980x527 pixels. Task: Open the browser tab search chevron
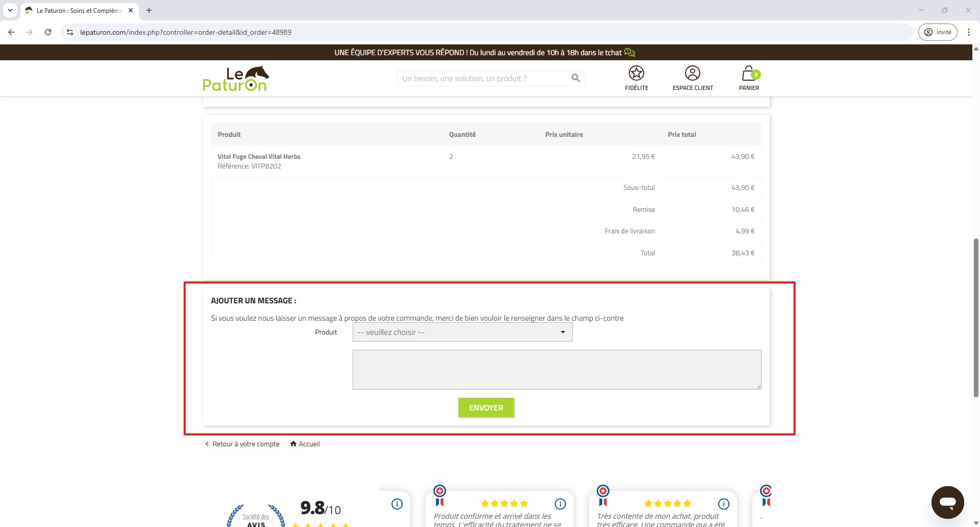pyautogui.click(x=10, y=10)
